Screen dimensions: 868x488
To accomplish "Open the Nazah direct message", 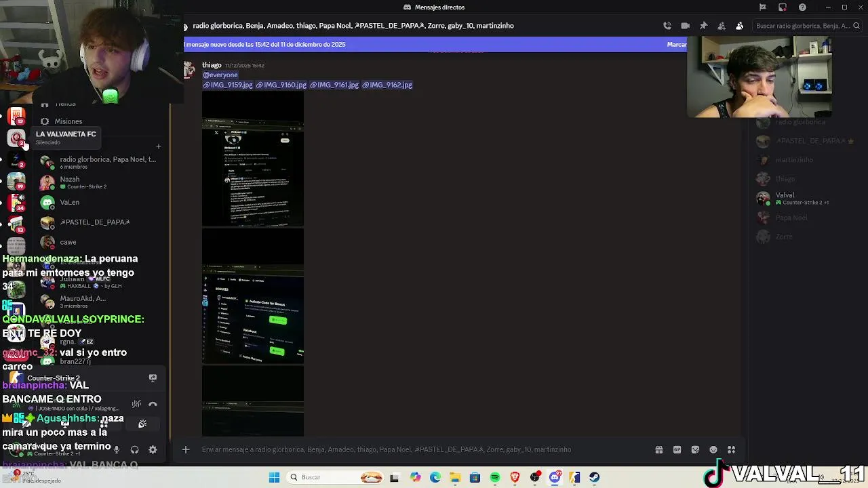I will [x=100, y=182].
